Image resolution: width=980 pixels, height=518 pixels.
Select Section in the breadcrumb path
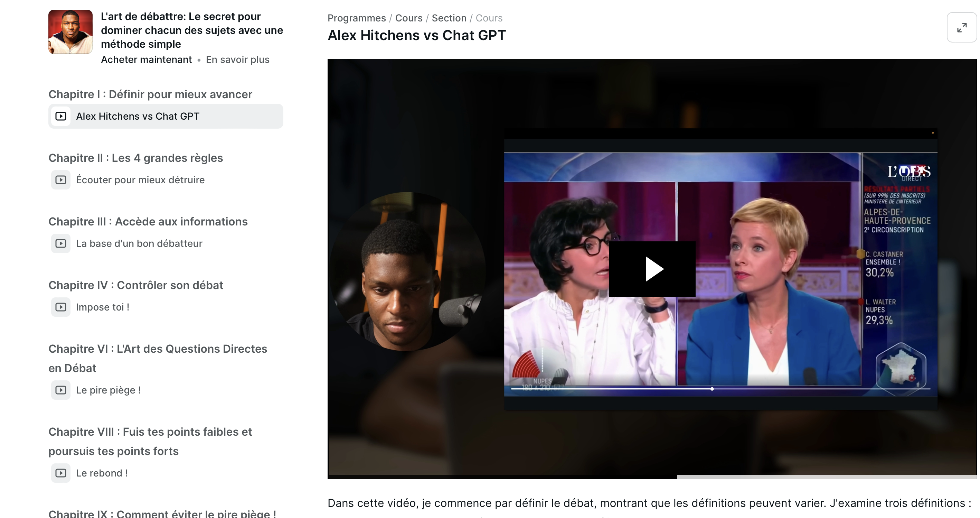[449, 18]
